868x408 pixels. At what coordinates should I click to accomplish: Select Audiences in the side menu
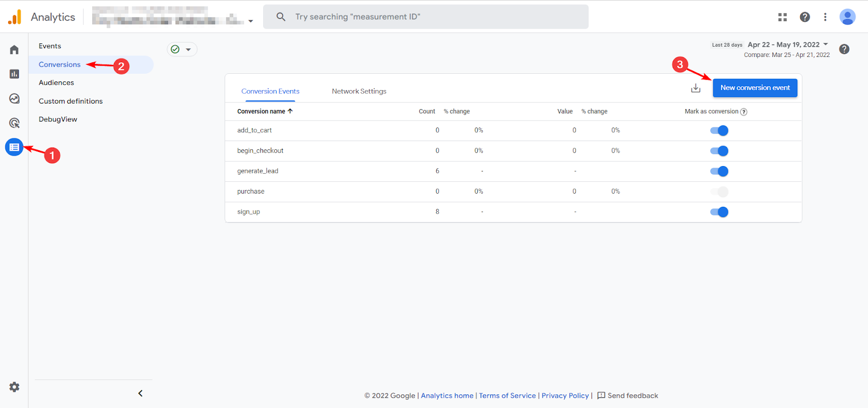(x=56, y=82)
